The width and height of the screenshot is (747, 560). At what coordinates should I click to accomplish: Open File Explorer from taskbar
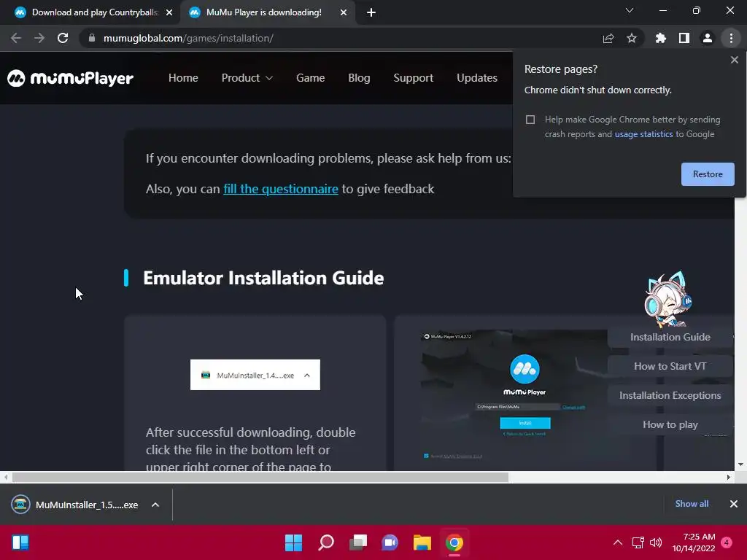coord(422,542)
